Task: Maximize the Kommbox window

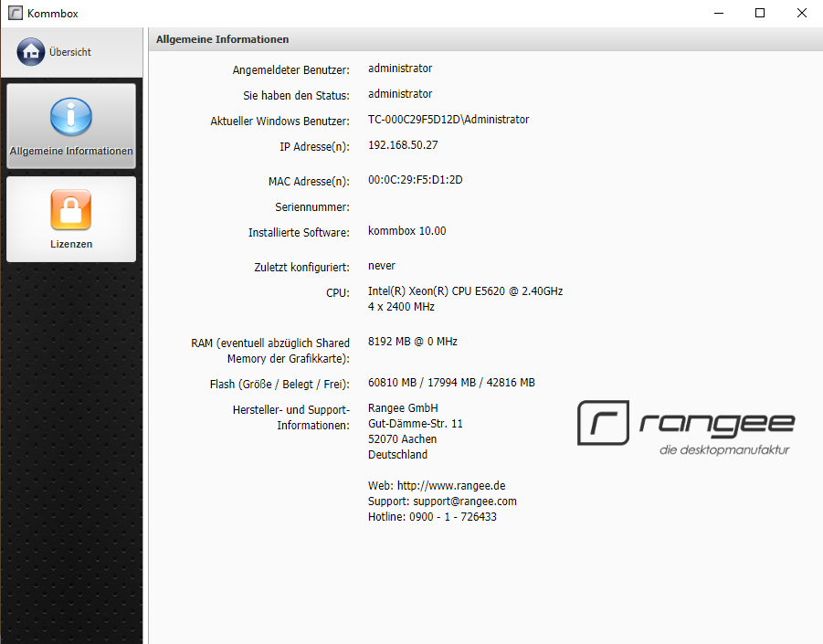Action: [759, 13]
